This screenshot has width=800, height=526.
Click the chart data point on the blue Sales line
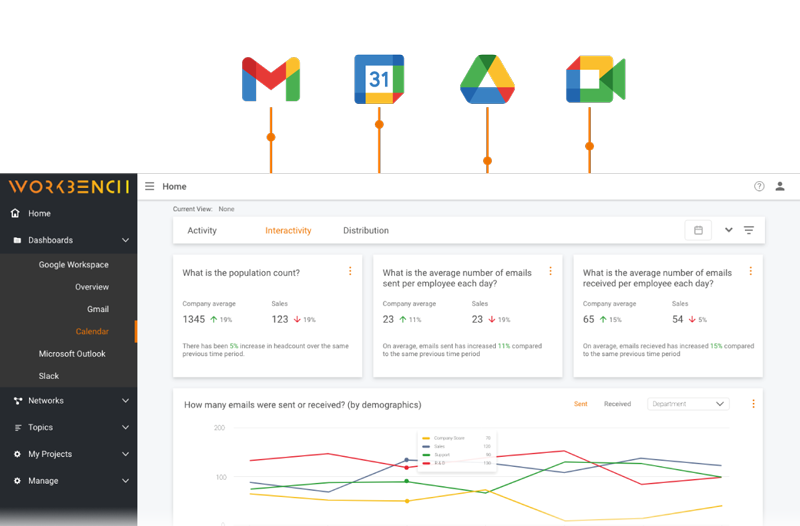[407, 460]
